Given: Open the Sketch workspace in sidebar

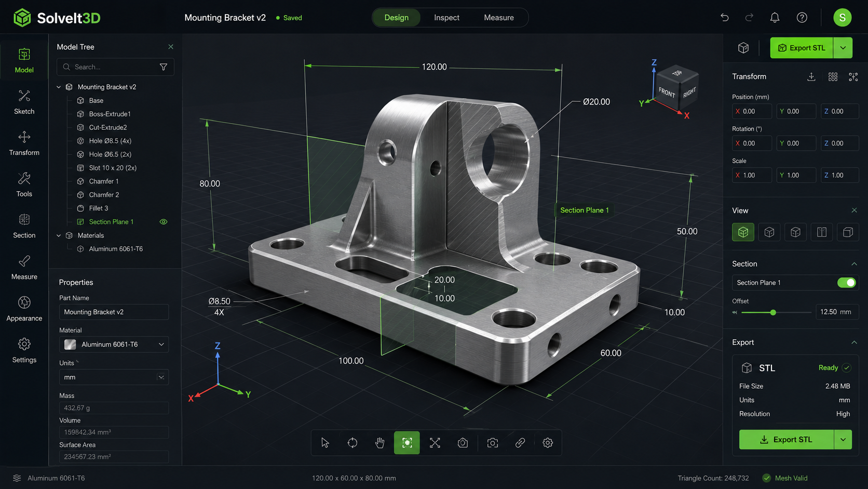Looking at the screenshot, I should 24,102.
